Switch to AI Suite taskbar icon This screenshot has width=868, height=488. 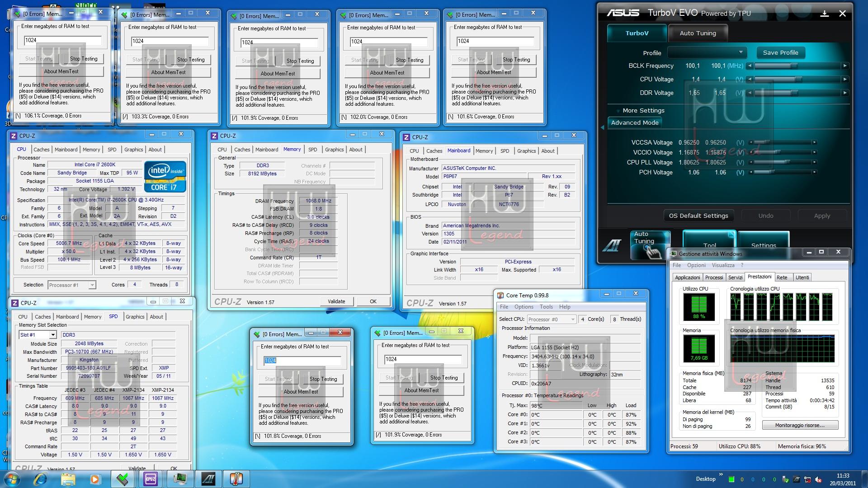[x=208, y=479]
